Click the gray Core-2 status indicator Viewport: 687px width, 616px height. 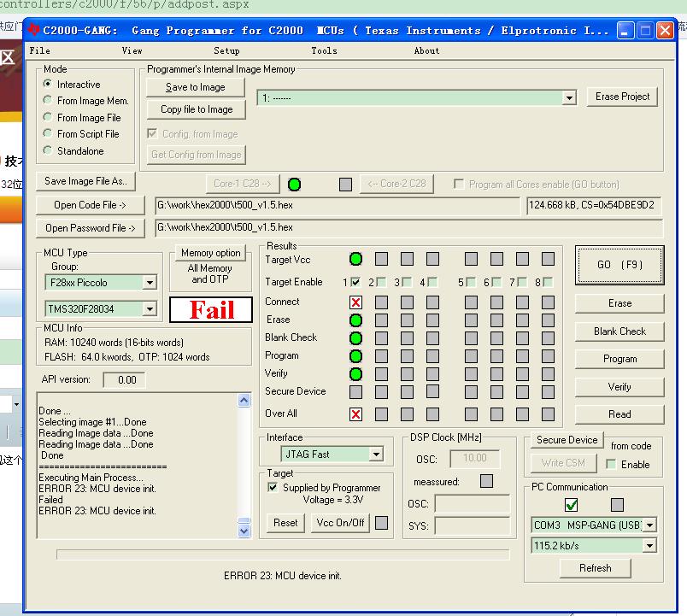coord(345,185)
